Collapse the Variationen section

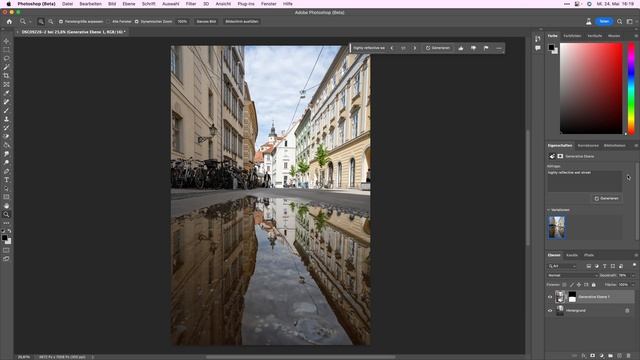(548, 210)
